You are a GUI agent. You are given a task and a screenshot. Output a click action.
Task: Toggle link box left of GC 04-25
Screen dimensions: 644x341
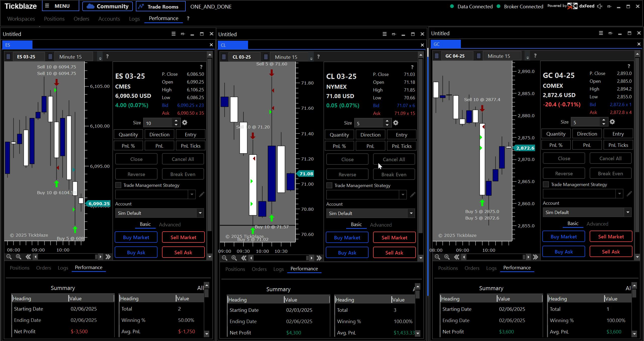coord(437,56)
